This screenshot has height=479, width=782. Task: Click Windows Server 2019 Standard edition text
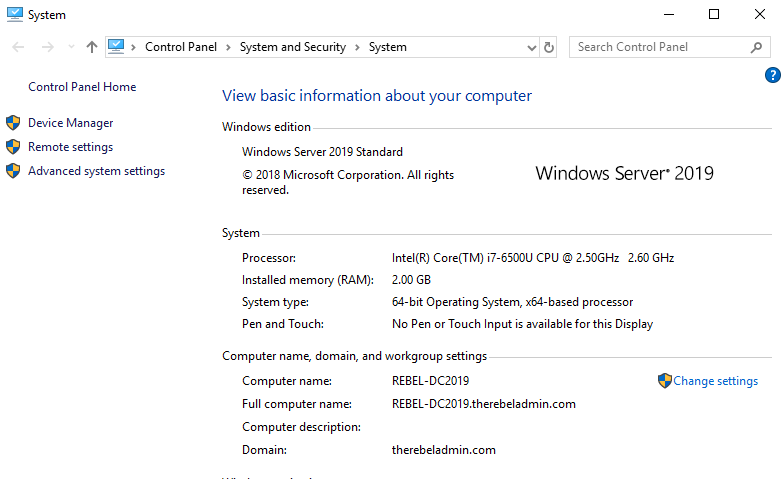322,152
